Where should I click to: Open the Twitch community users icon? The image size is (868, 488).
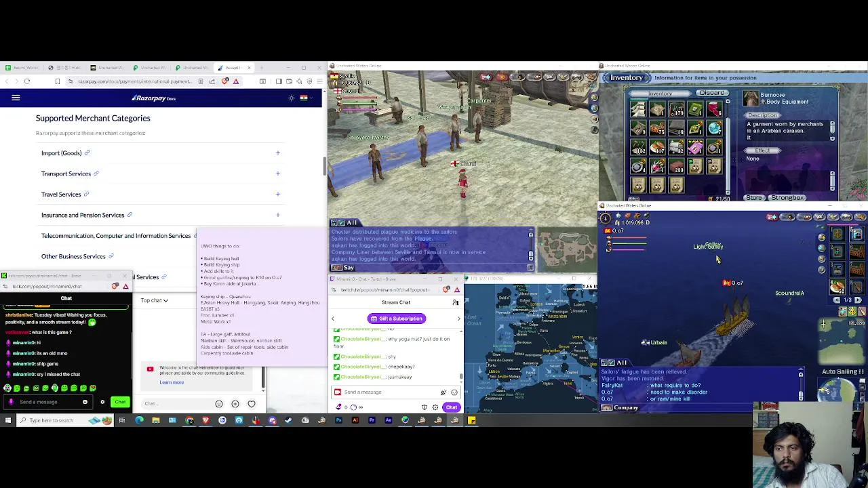[x=456, y=302]
